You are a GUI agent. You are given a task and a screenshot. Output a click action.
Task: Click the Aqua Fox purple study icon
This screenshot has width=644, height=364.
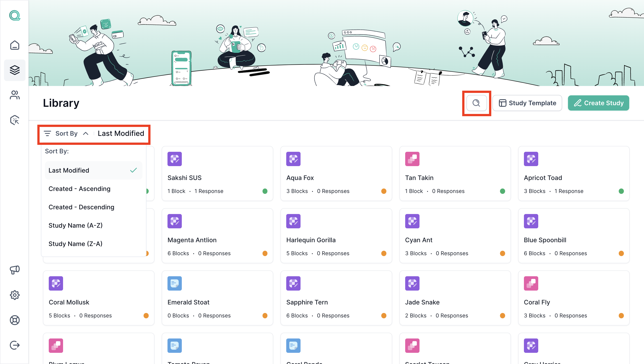pyautogui.click(x=293, y=159)
